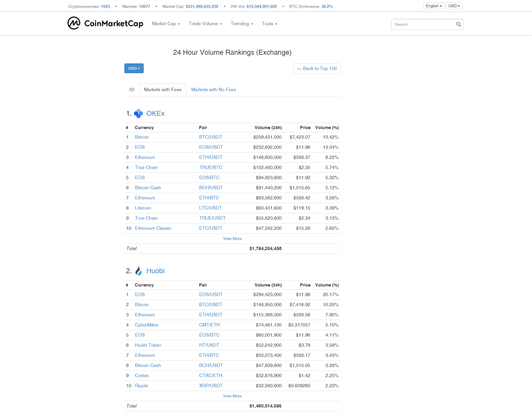Open the English language dropdown
Screen dimensions: 532x415
434,6
